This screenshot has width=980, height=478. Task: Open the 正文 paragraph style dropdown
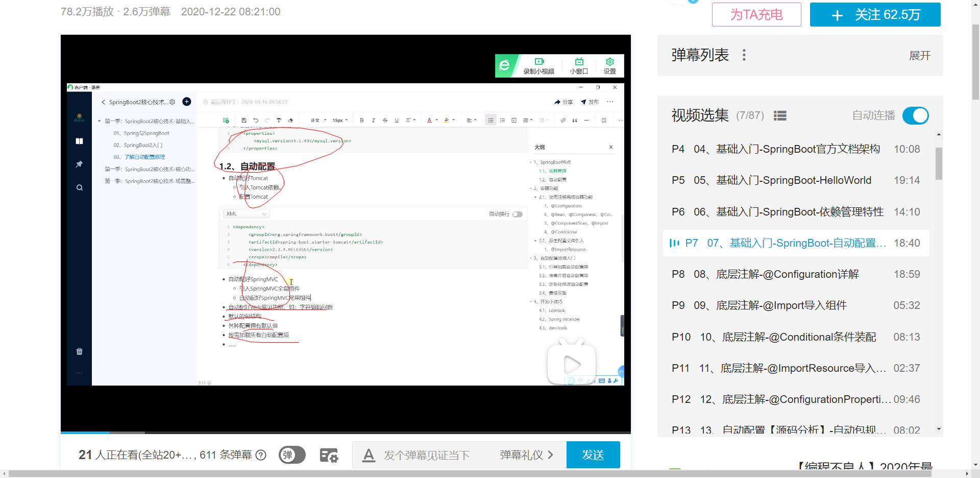[x=318, y=121]
